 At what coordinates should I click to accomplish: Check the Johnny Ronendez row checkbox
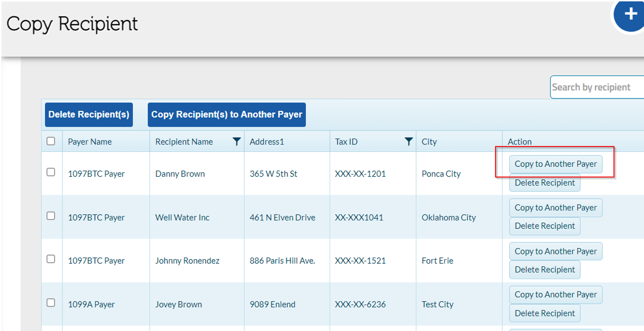51,259
